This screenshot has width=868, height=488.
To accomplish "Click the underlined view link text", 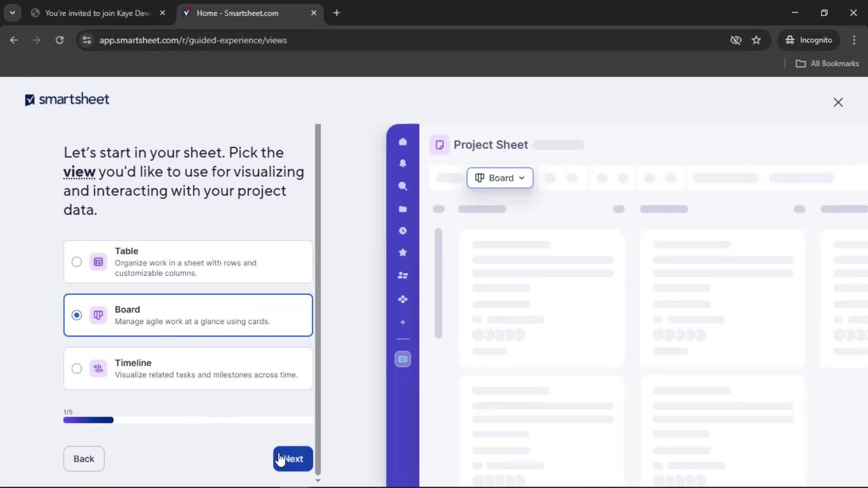I will 79,172.
